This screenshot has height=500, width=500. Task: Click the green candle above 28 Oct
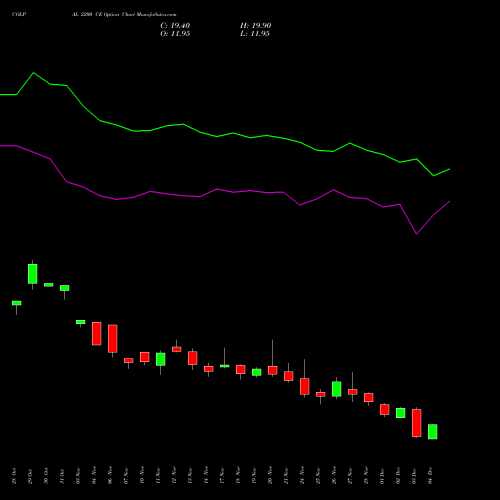click(x=17, y=303)
